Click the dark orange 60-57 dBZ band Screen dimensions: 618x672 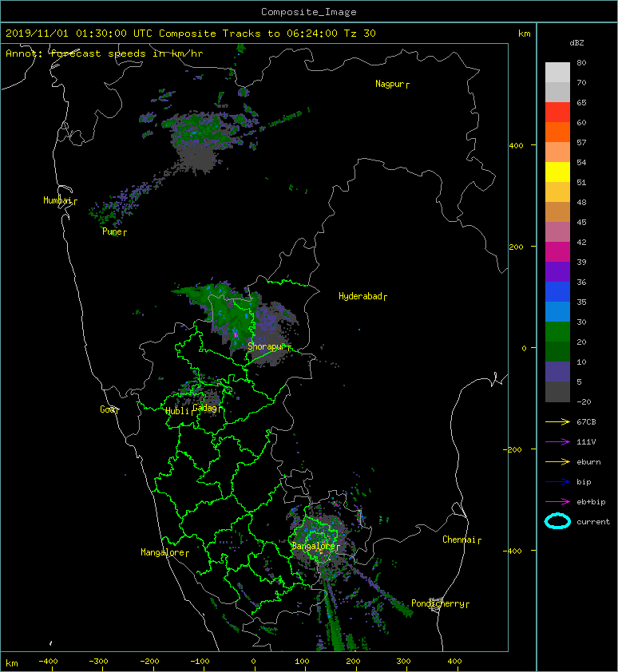(x=557, y=132)
